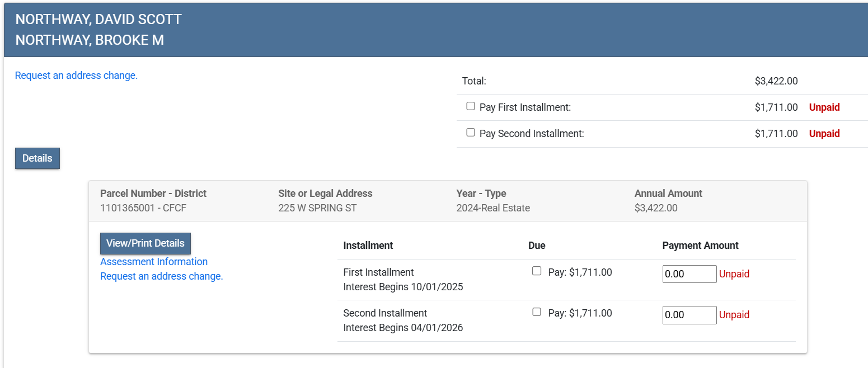Click Unpaid status beside Pay First Installment
Viewport: 868px width, 368px height.
pos(824,107)
